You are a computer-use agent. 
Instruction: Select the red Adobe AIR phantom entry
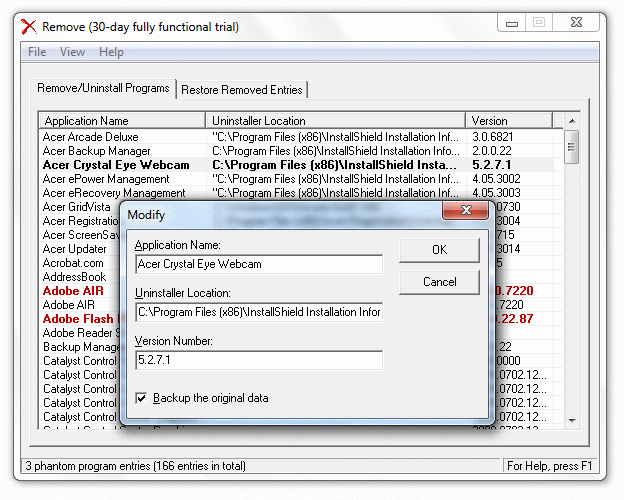(73, 291)
